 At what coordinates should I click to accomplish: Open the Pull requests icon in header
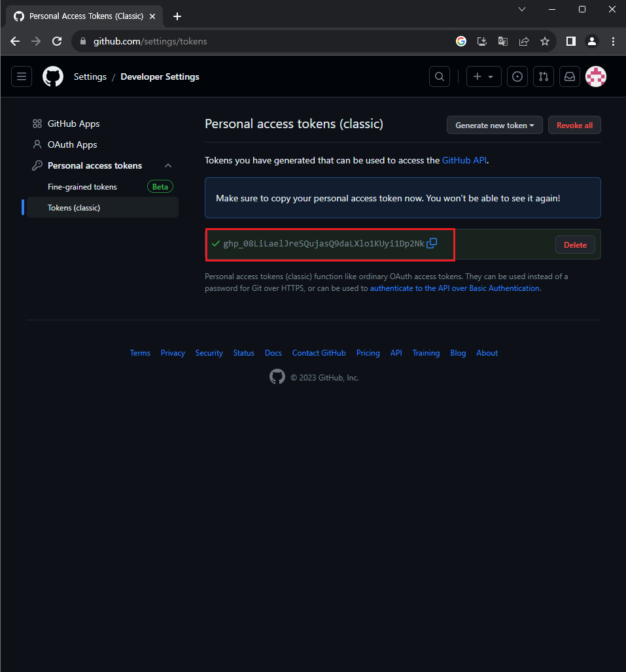click(543, 76)
